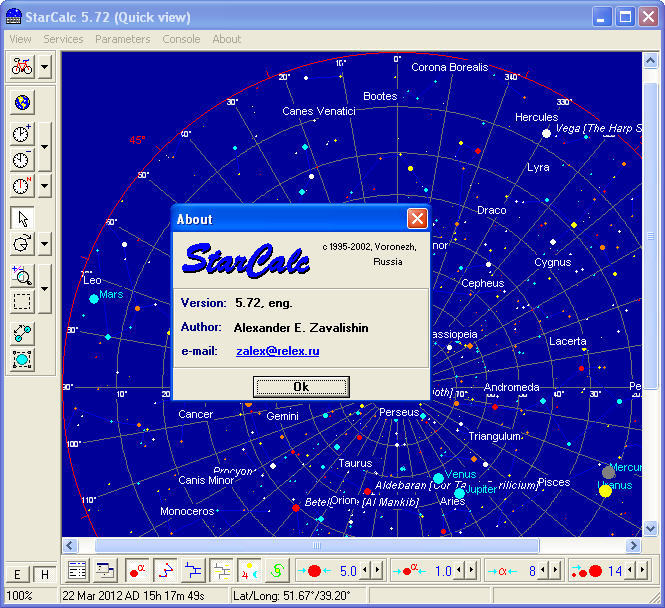Open the dropdown beside the red clock icon
The height and width of the screenshot is (608, 665).
click(x=45, y=186)
